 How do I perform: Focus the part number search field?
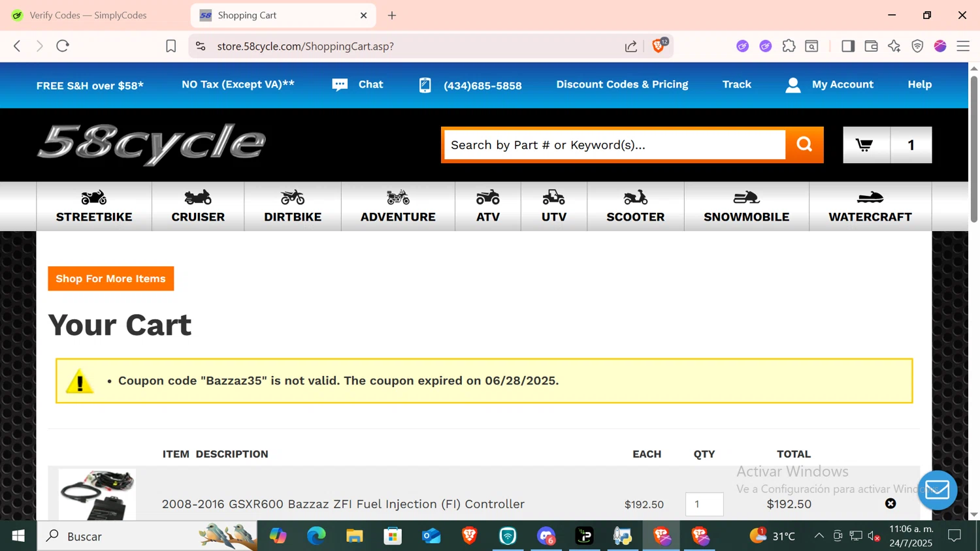coord(614,145)
